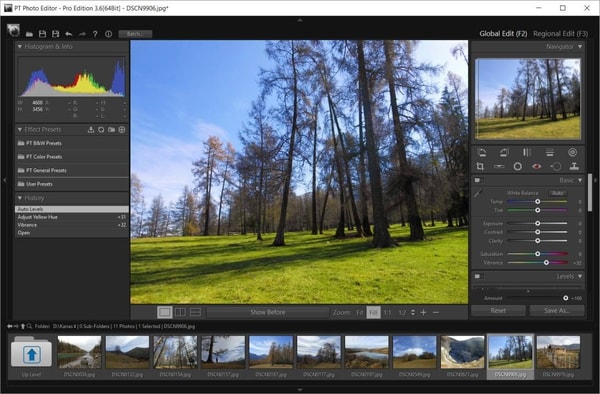Collapse the Histogram & Info panel
This screenshot has width=600, height=394.
coord(20,47)
